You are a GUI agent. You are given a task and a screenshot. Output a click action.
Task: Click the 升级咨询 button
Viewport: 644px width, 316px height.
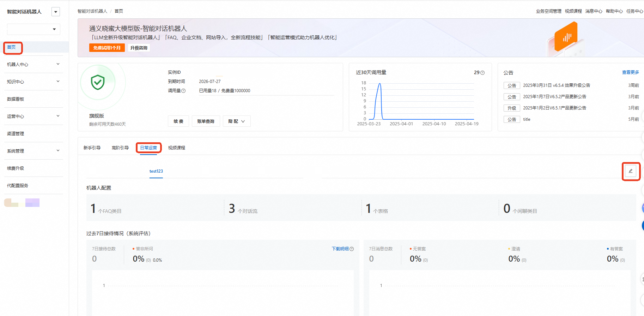click(x=139, y=48)
